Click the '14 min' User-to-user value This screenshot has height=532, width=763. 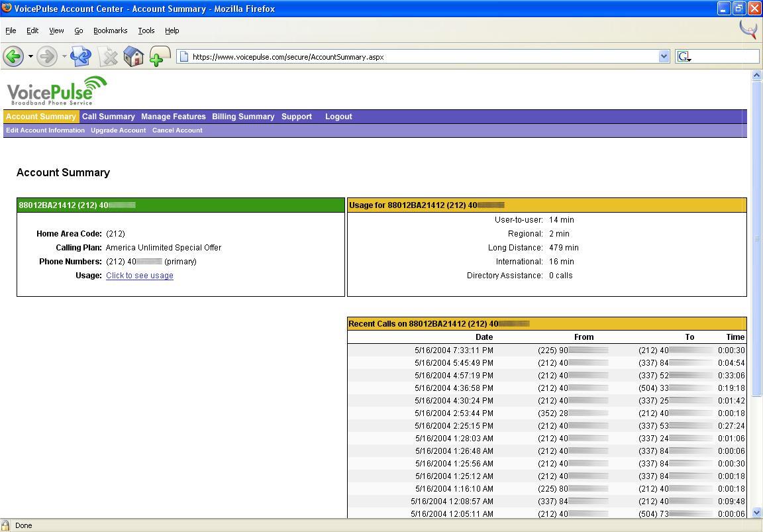pos(562,220)
